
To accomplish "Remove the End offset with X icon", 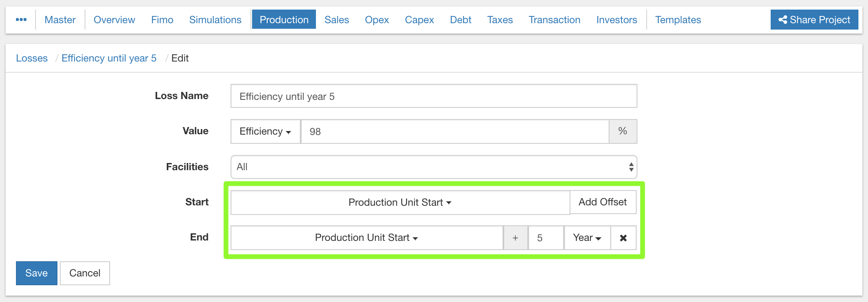I will click(623, 238).
